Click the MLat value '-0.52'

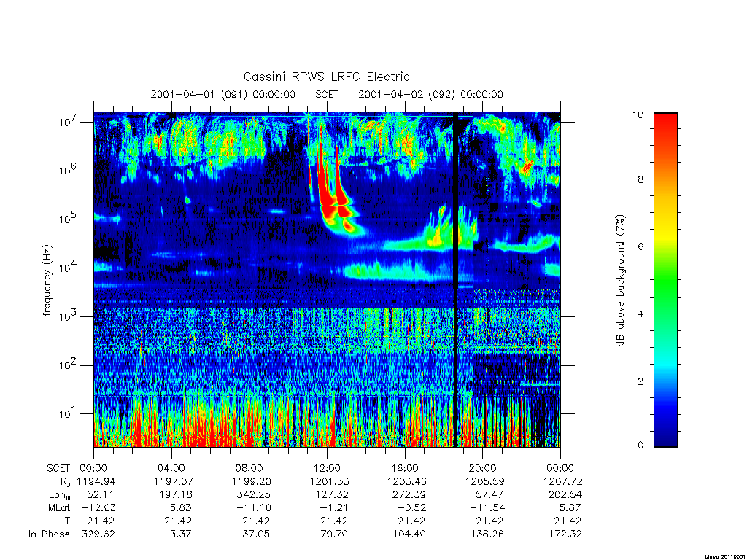pos(411,507)
